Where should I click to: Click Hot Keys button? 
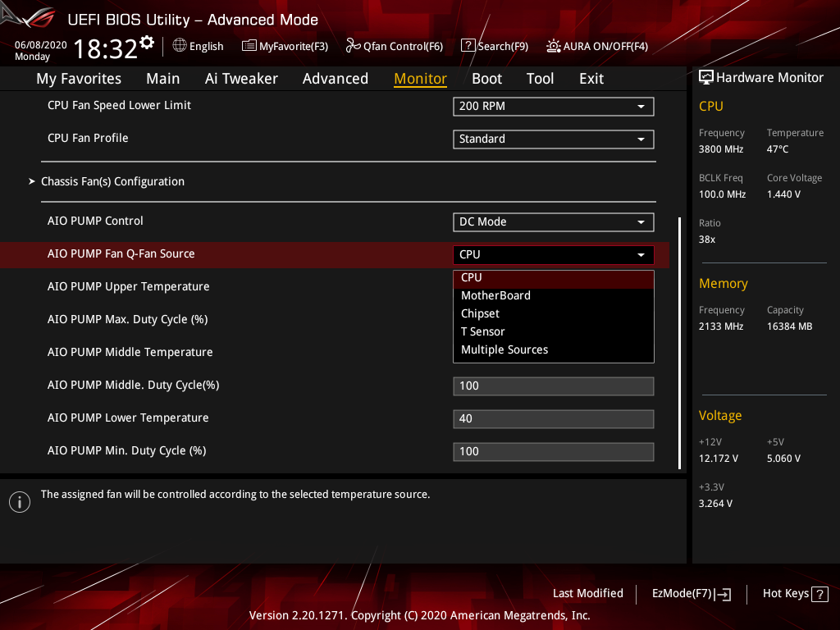[x=796, y=594]
